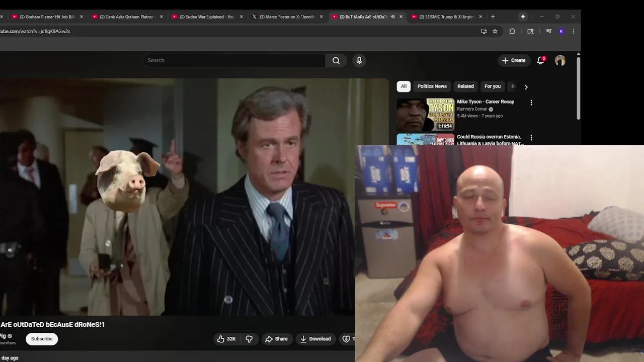Open Could Russia overrun Estonia thumbnail
Screen dimensions: 644x362
pos(426,139)
